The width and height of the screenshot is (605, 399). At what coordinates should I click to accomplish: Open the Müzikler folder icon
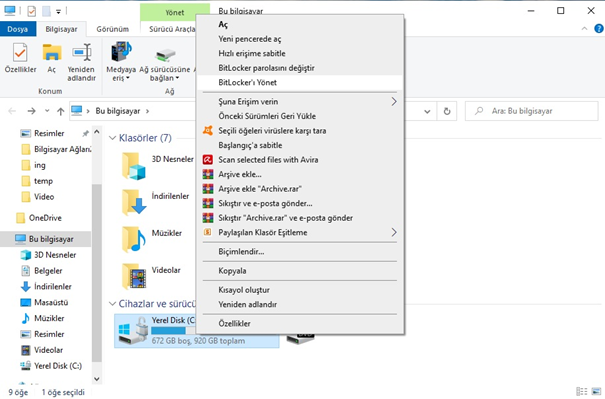point(134,239)
